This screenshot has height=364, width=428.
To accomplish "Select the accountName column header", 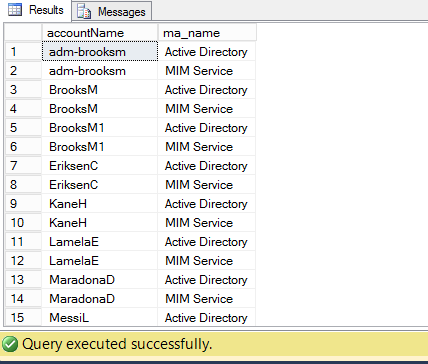I will click(100, 33).
